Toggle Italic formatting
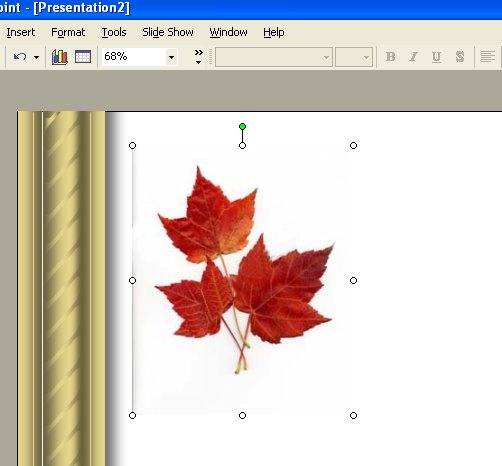Viewport: 502px width, 466px height. coord(413,57)
